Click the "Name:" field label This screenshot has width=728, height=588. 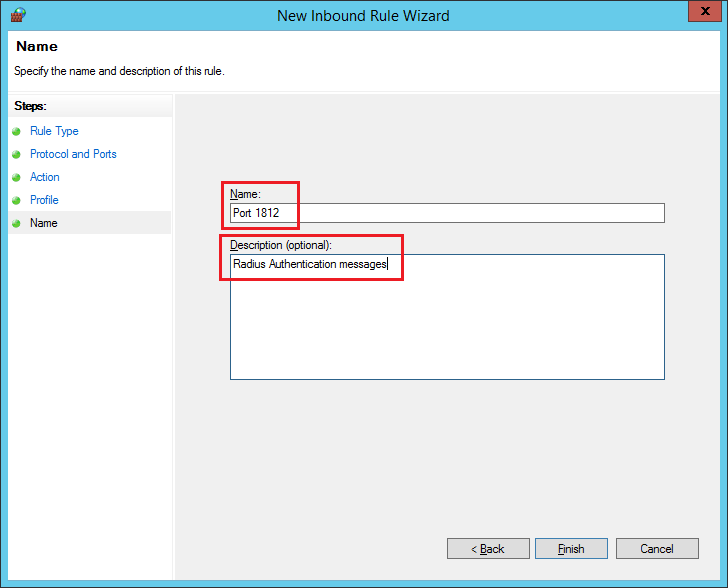245,194
